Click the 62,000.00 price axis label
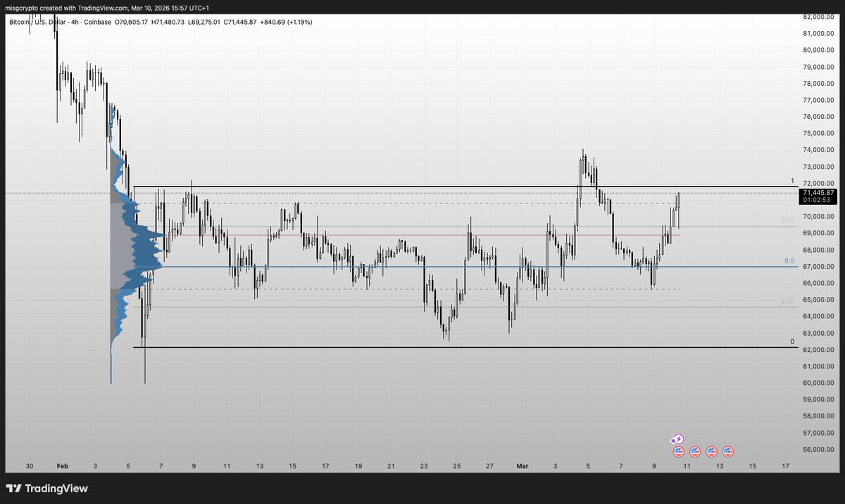Screen dimensions: 845x504 pyautogui.click(x=819, y=350)
